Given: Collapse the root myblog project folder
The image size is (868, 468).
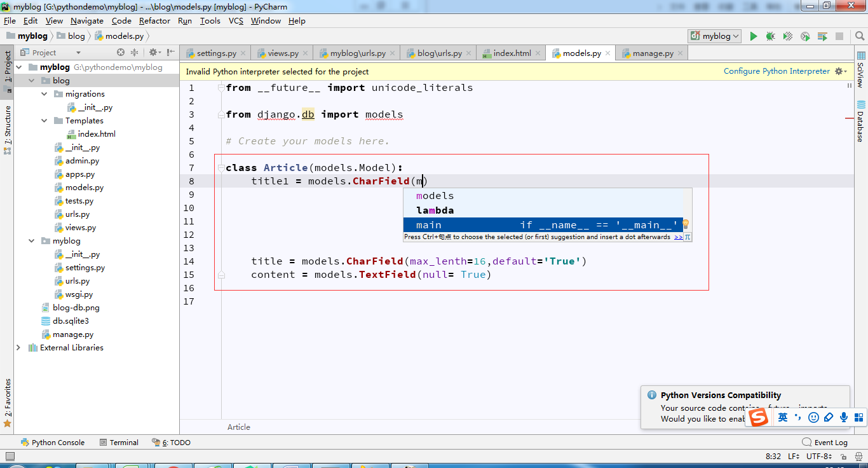Looking at the screenshot, I should 19,67.
